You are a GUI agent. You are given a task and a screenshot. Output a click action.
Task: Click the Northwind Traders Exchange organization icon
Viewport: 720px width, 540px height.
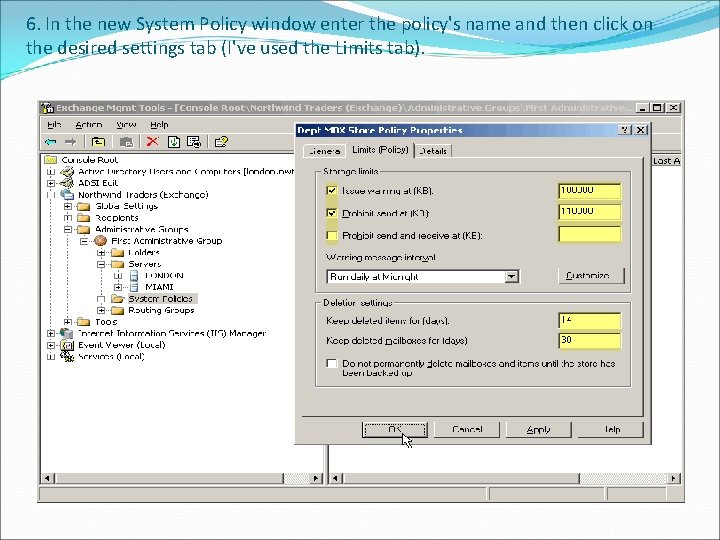click(x=67, y=194)
